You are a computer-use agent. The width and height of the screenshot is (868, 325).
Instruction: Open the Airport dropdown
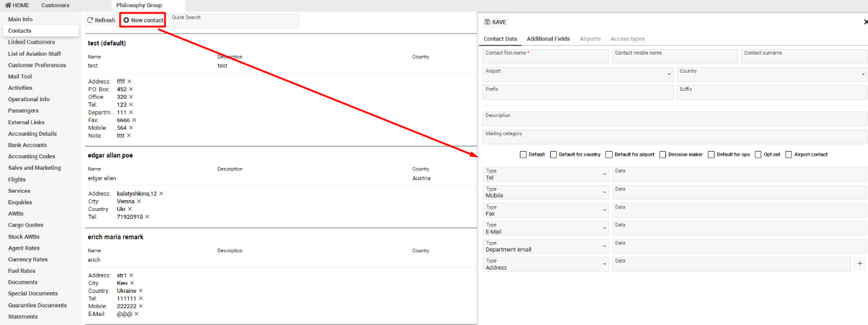(578, 74)
